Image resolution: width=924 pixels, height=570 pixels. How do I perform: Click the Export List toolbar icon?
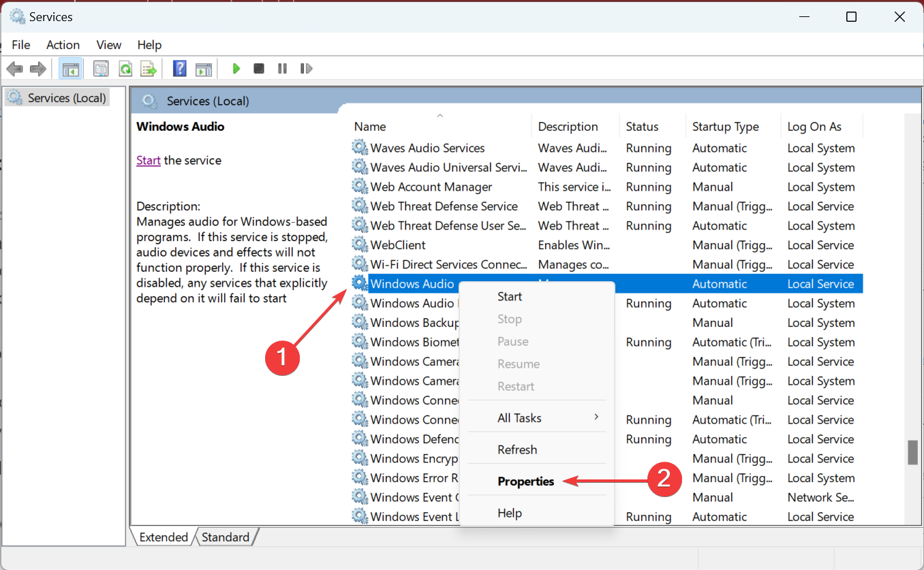(x=149, y=69)
